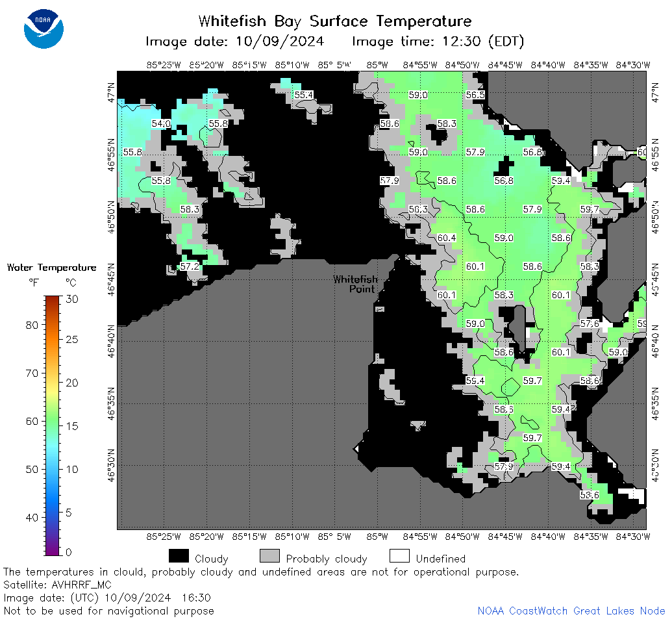This screenshot has width=672, height=621.
Task: Click the 85°10'W label on bottom axis
Action: (x=292, y=537)
